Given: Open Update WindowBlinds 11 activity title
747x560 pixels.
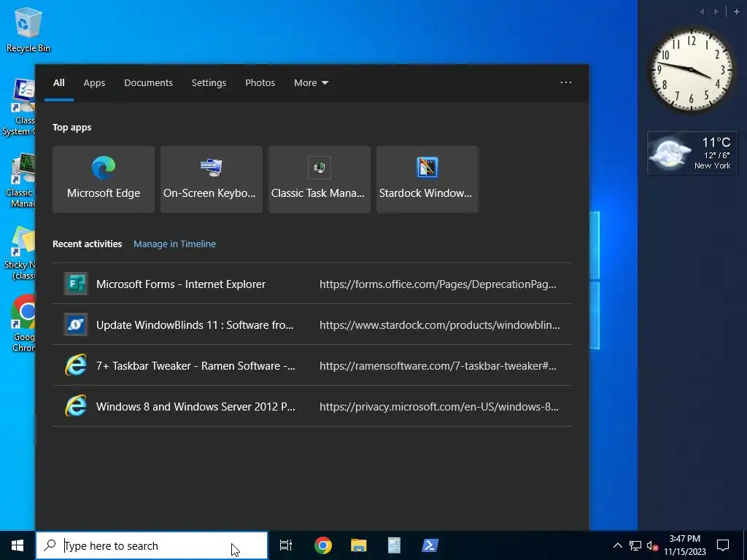Looking at the screenshot, I should point(195,324).
